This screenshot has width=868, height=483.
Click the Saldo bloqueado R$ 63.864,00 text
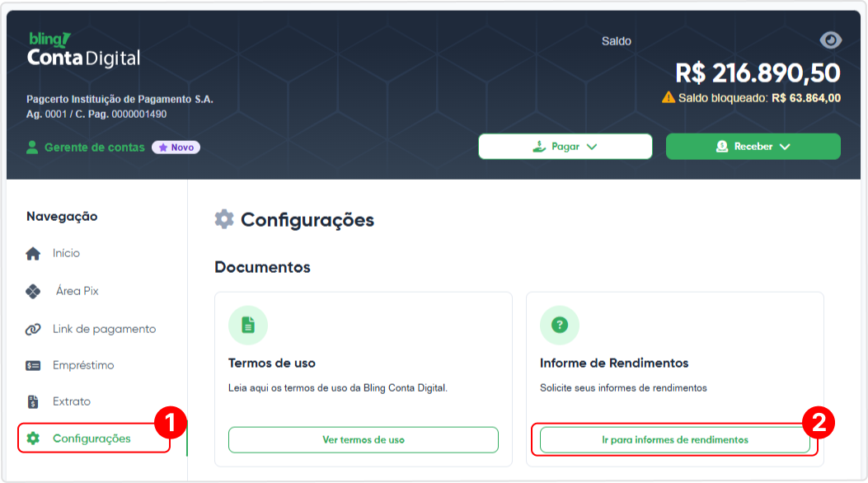tap(759, 98)
